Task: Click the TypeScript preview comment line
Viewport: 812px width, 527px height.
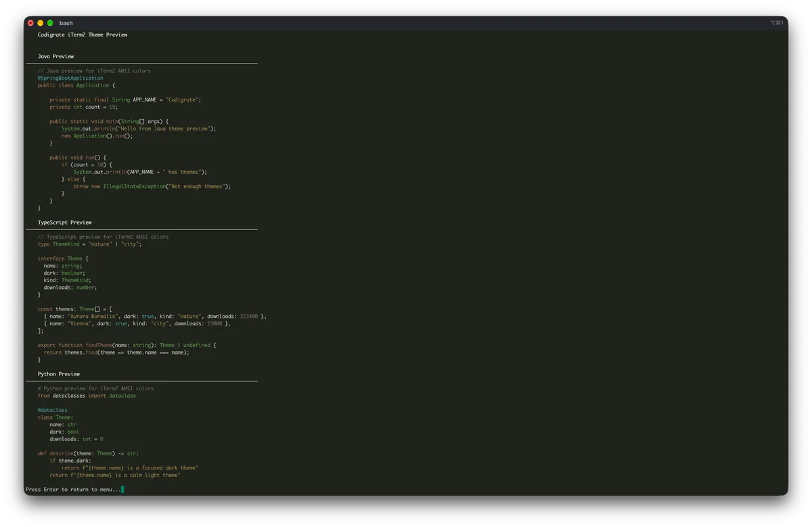Action: click(x=103, y=237)
